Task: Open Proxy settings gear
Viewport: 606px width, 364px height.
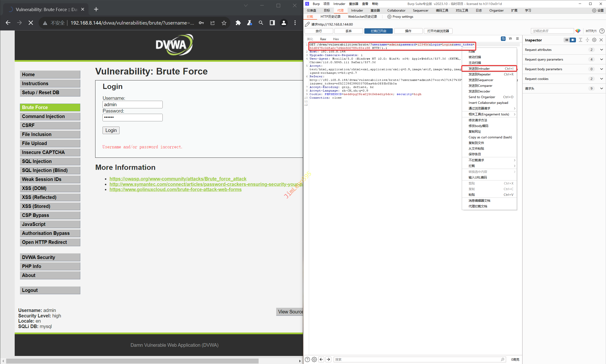Action: point(389,17)
